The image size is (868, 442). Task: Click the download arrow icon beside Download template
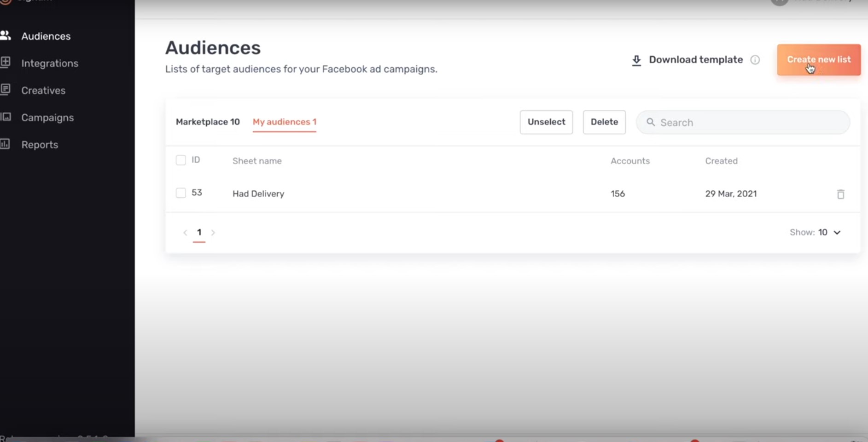(x=636, y=60)
